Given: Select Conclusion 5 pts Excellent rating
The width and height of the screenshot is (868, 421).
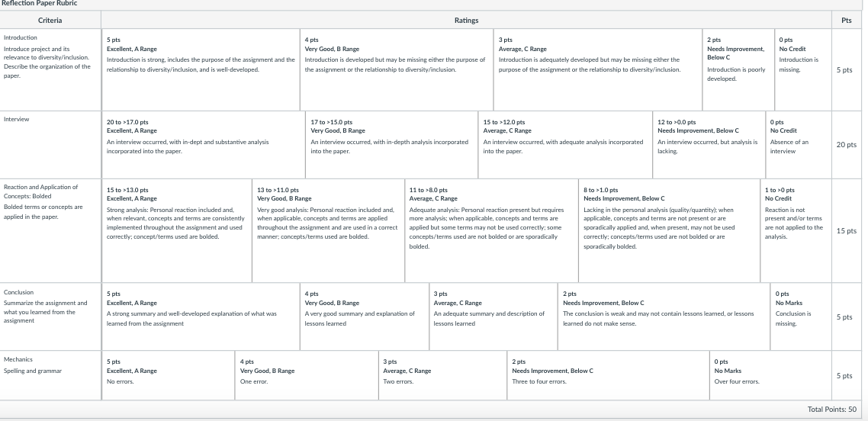Looking at the screenshot, I should pos(201,317).
